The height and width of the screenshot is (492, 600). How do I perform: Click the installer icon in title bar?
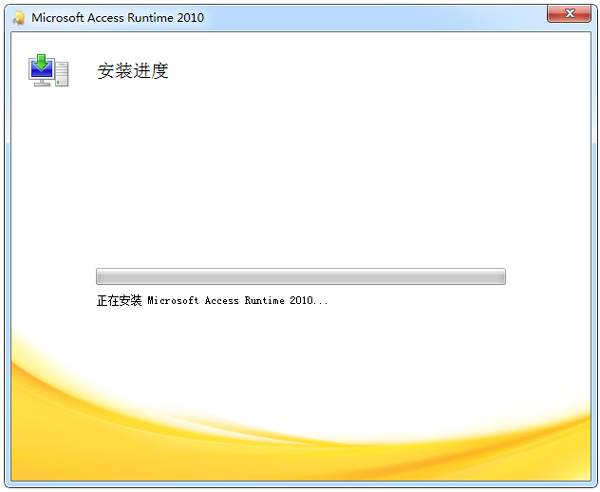coord(18,18)
